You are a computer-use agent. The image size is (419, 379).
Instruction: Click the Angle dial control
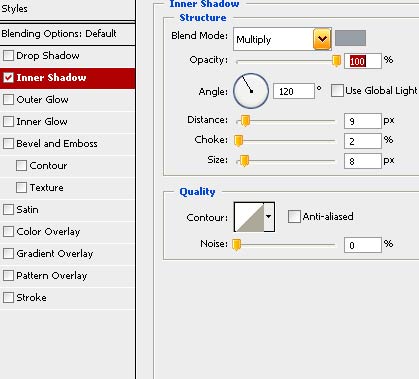click(251, 91)
